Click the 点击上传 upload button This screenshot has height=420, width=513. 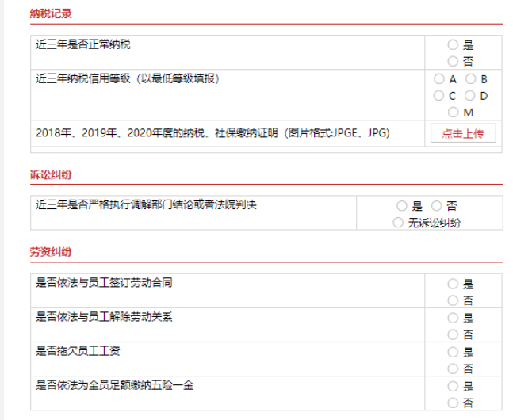[463, 133]
